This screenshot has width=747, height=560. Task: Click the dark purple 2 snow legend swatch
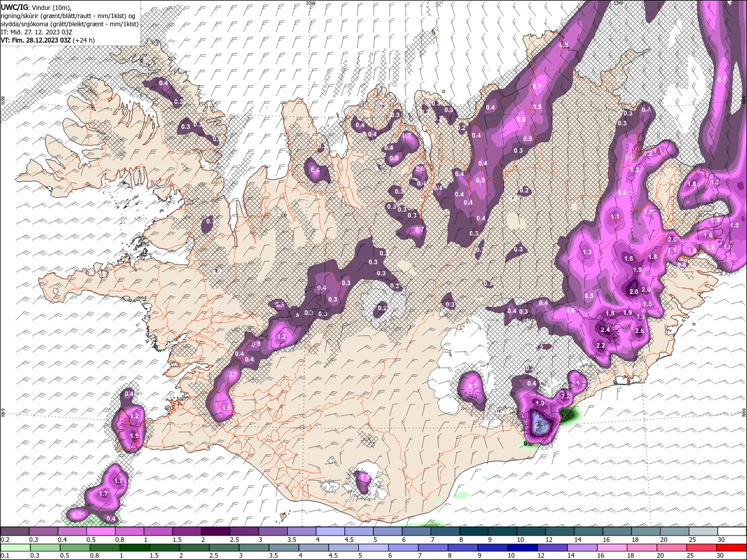[x=215, y=531]
